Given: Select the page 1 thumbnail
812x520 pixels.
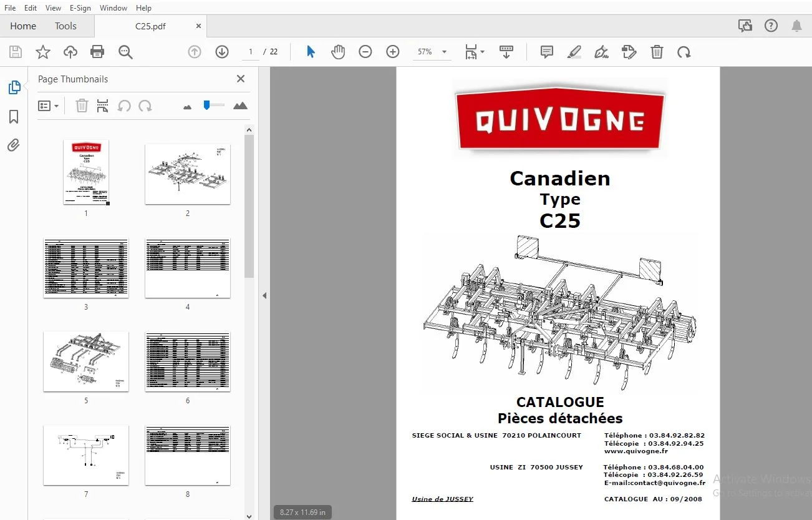Looking at the screenshot, I should [86, 172].
